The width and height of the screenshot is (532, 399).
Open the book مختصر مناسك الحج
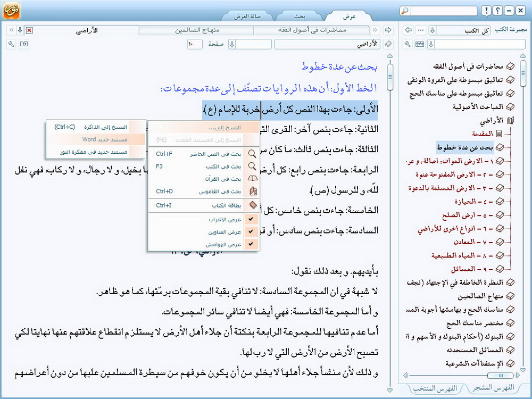(475, 323)
